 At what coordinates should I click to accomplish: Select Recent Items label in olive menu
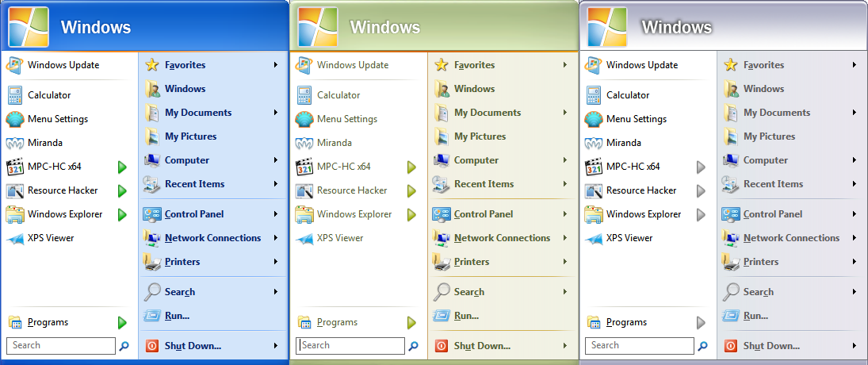tap(484, 184)
